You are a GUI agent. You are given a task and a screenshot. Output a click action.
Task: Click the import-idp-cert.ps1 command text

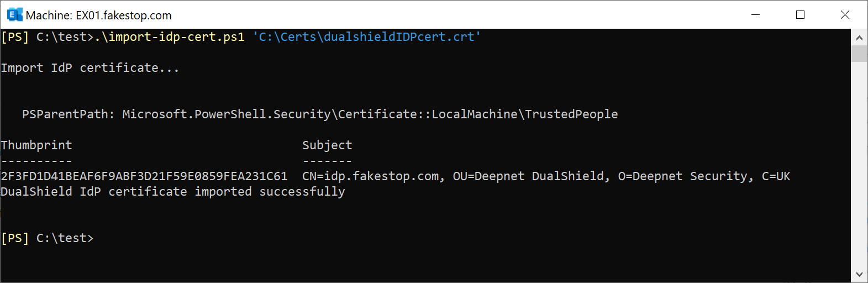click(170, 37)
